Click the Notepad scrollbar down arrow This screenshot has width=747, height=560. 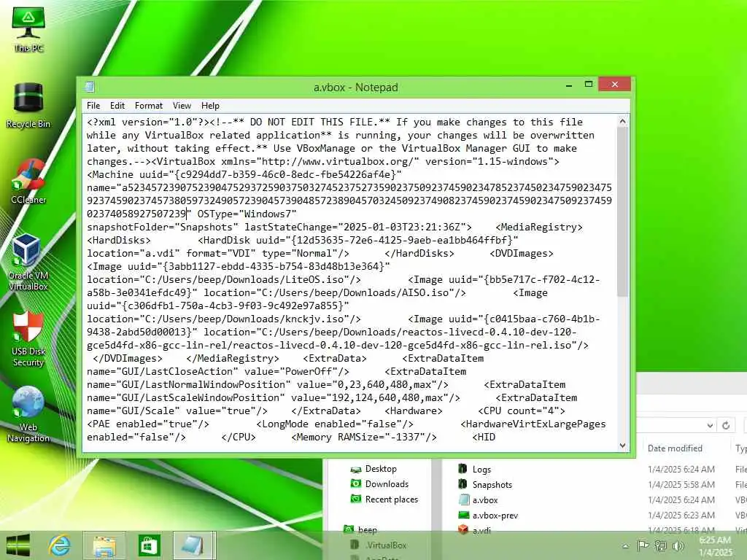[x=622, y=446]
